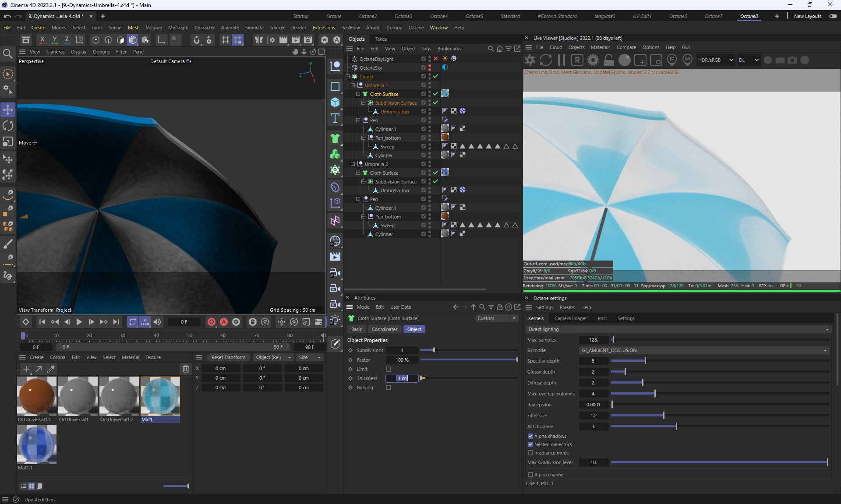This screenshot has height=504, width=841.
Task: Select the Mat1.1 blue material thumbnail
Action: tap(37, 444)
